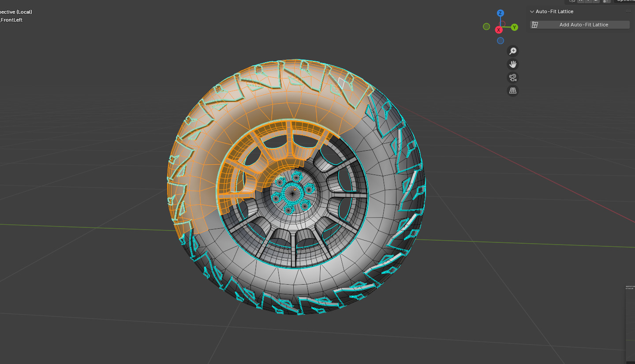
Task: Click the green Y axis gizmo handle
Action: 515,27
